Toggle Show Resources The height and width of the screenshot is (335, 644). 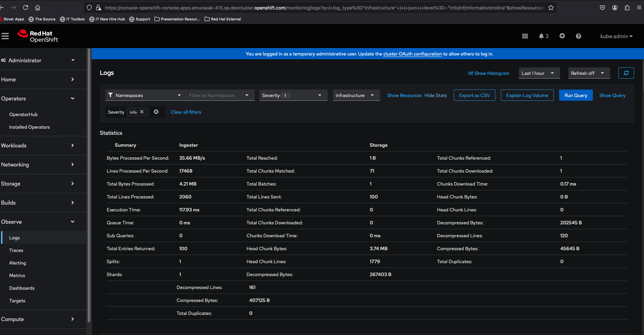point(404,95)
